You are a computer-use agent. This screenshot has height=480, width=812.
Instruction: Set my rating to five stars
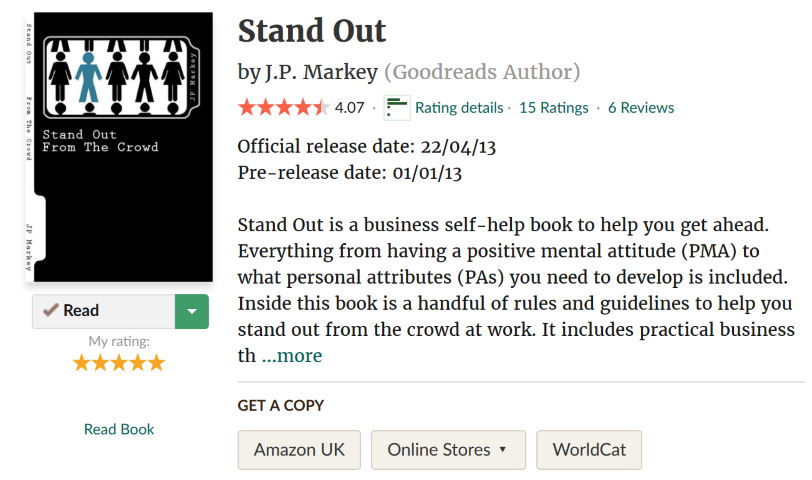click(x=156, y=363)
